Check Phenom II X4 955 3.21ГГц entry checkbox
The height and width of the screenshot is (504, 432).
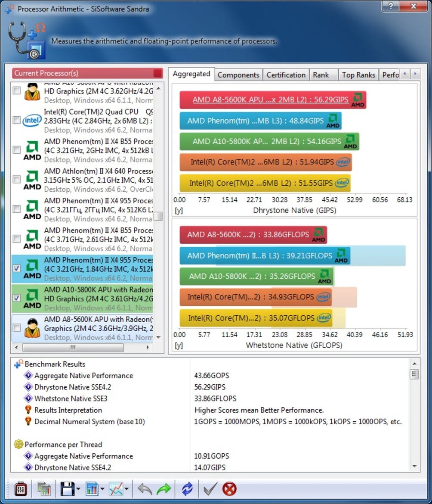16,209
